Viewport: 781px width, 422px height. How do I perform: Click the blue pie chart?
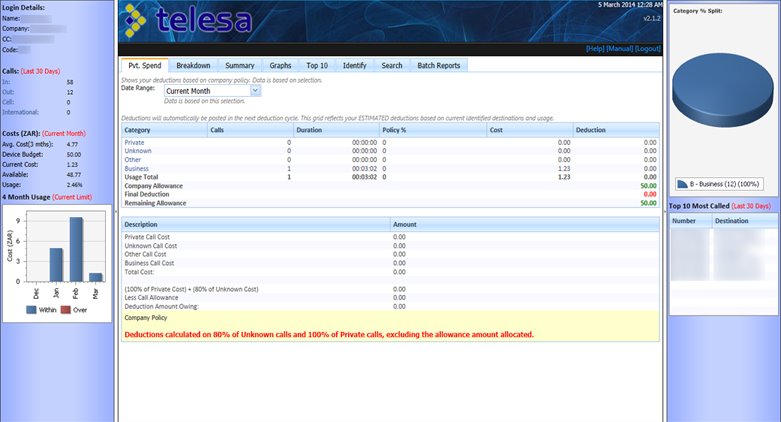click(x=723, y=90)
